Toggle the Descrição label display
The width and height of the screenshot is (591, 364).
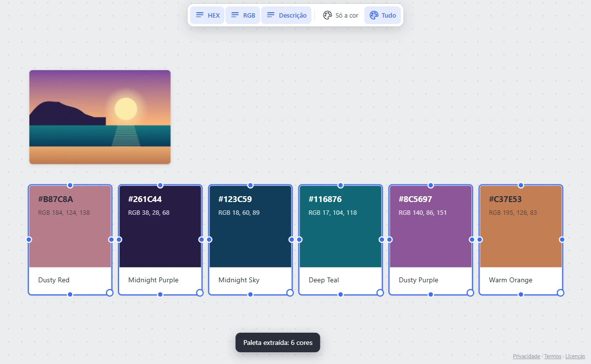(286, 15)
